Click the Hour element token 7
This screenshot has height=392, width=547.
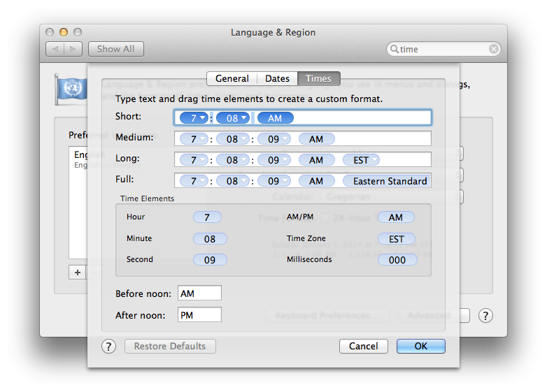point(207,217)
